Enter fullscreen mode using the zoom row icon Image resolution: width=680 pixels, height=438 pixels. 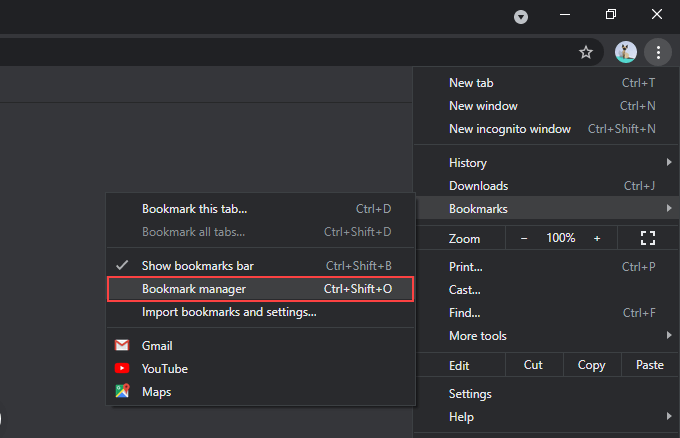click(647, 238)
